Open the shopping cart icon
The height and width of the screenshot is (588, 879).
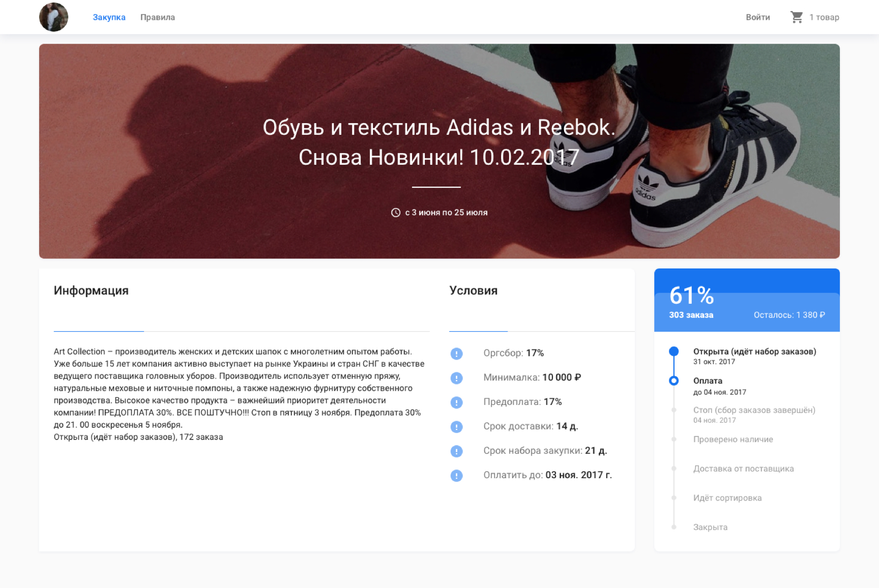pyautogui.click(x=797, y=17)
